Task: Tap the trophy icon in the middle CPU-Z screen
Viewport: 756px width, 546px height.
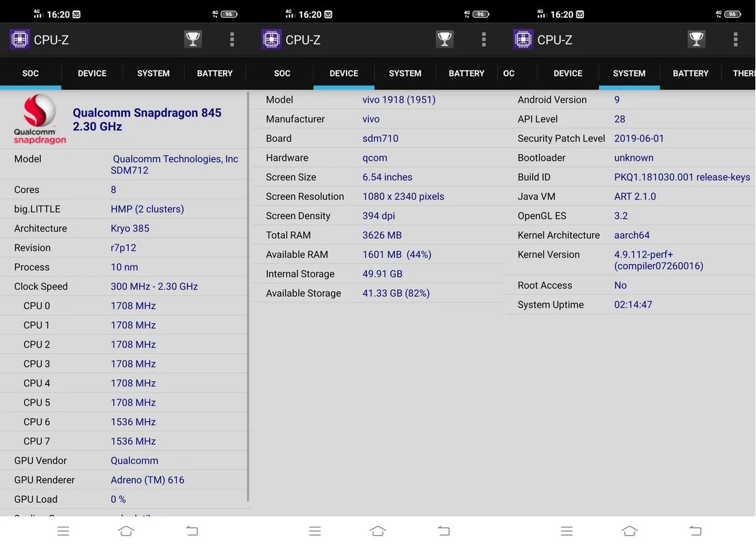Action: click(445, 39)
